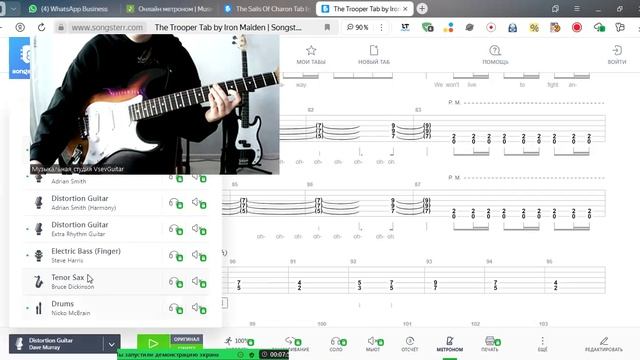Open the playback speed 100% control

tap(239, 341)
